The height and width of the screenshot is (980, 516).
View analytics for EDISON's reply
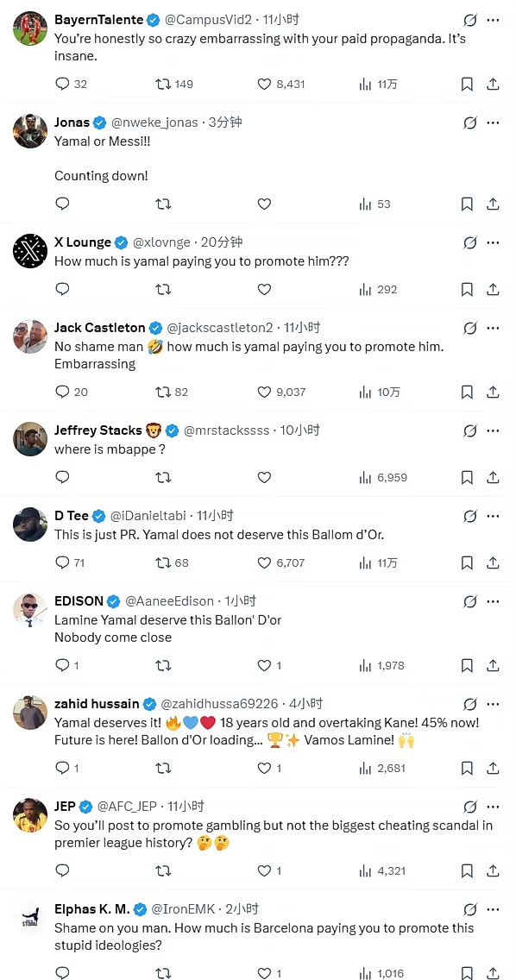(x=382, y=666)
